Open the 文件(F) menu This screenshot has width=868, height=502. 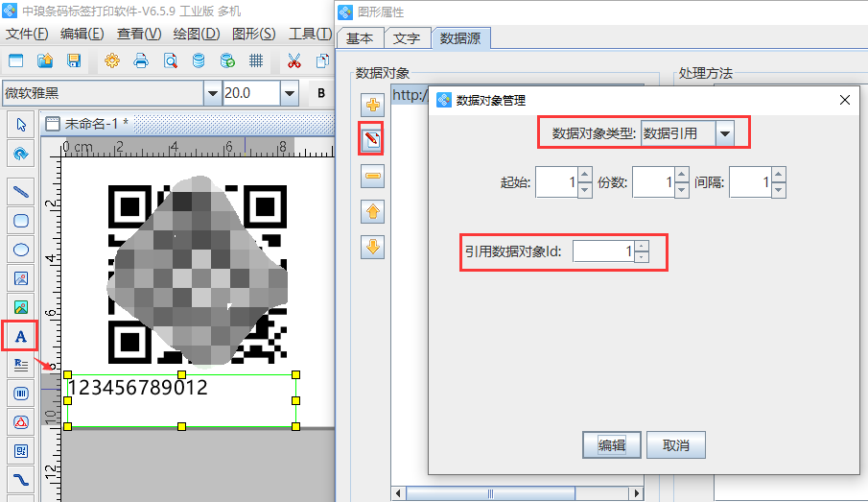tap(27, 34)
